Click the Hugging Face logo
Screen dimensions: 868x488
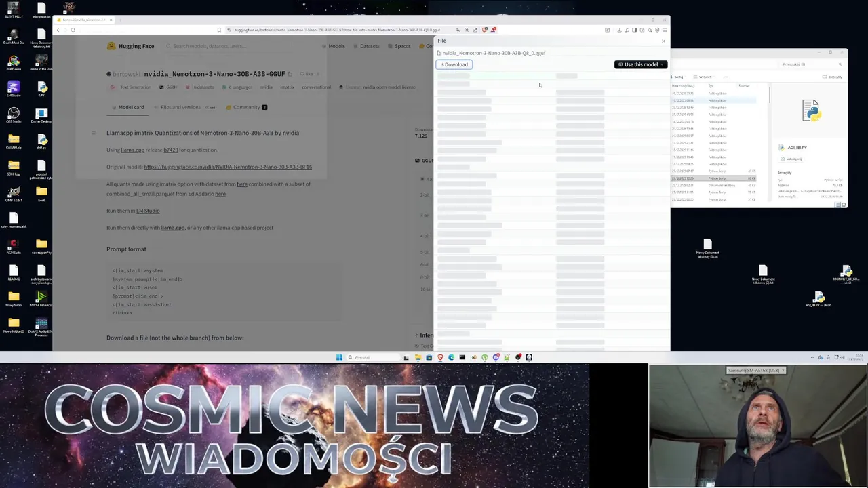[131, 46]
